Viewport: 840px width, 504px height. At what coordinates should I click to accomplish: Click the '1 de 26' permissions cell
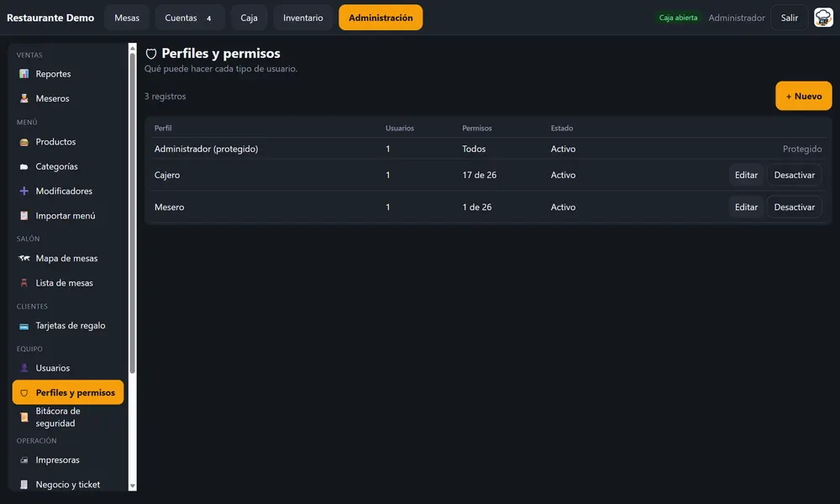[477, 207]
